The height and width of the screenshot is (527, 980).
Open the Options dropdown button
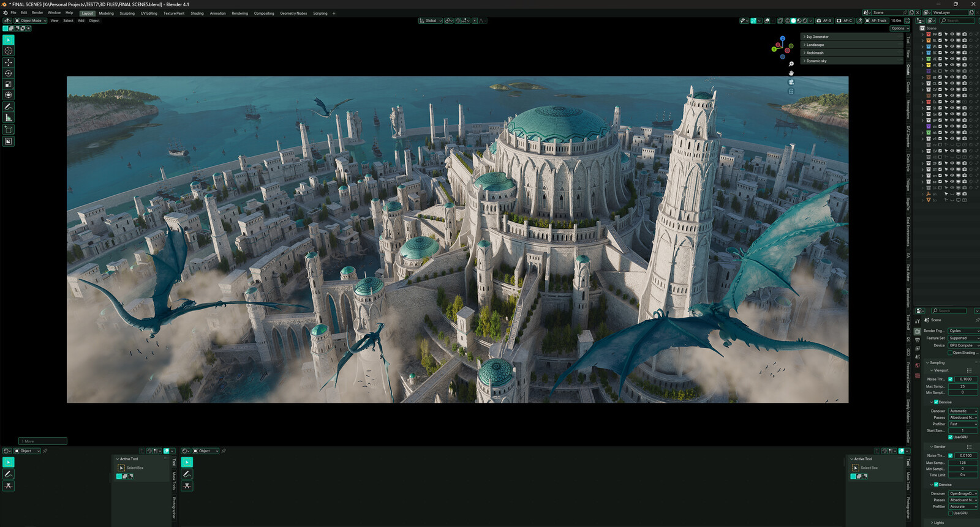click(899, 28)
